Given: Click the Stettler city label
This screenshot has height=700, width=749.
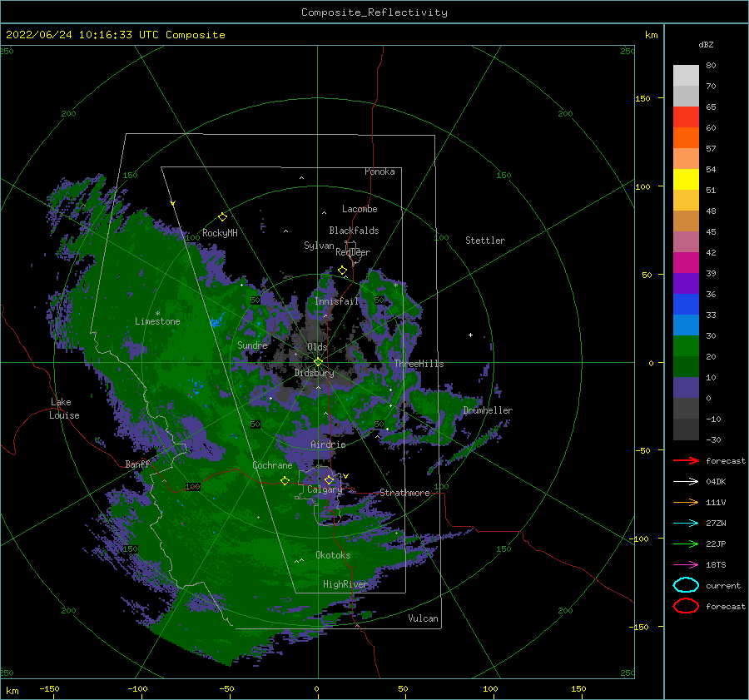Looking at the screenshot, I should point(485,241).
